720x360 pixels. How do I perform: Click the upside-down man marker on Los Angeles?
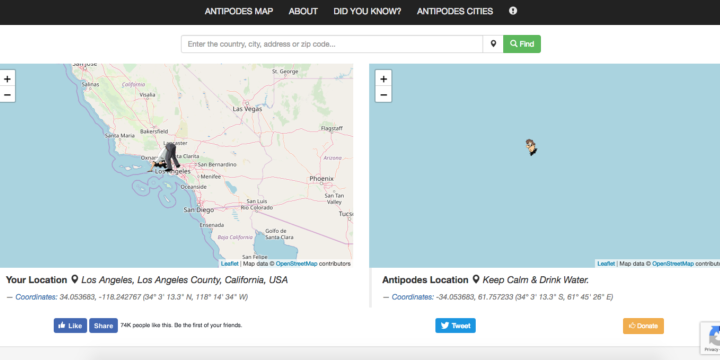[x=165, y=158]
